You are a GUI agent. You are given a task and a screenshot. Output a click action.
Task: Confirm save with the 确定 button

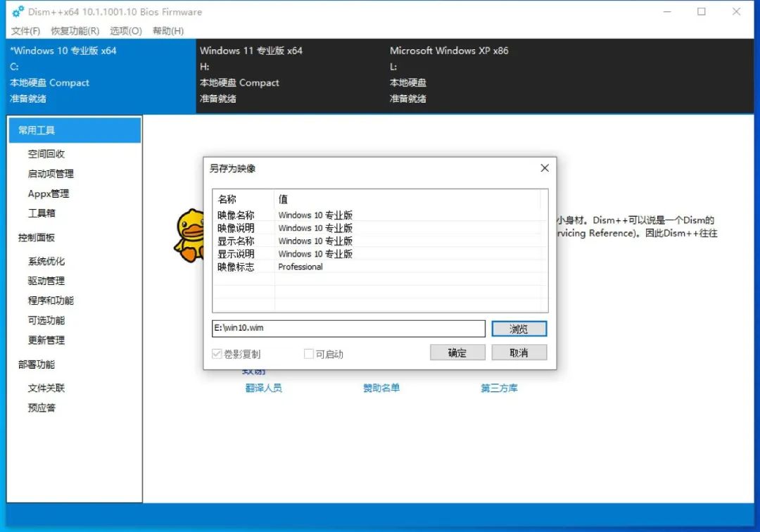pyautogui.click(x=457, y=352)
